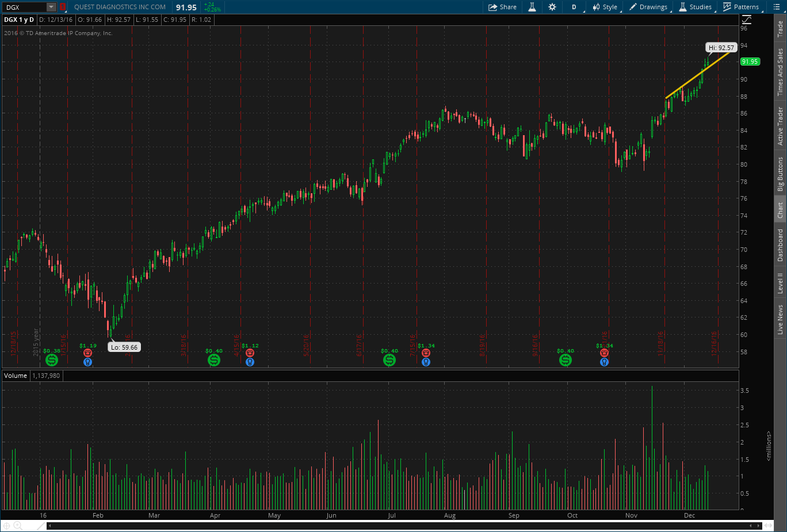787x532 pixels.
Task: Click the Volume study label
Action: pos(16,376)
